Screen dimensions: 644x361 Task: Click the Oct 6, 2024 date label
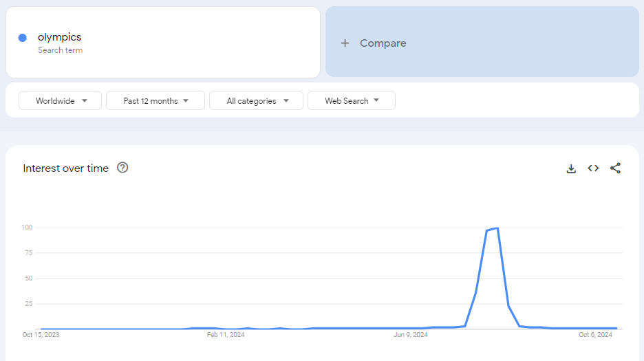595,336
